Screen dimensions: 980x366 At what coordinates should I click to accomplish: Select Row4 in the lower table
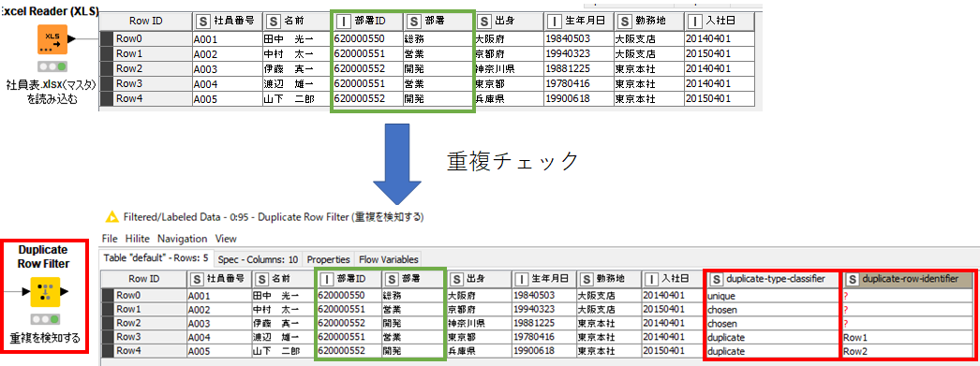pos(143,351)
